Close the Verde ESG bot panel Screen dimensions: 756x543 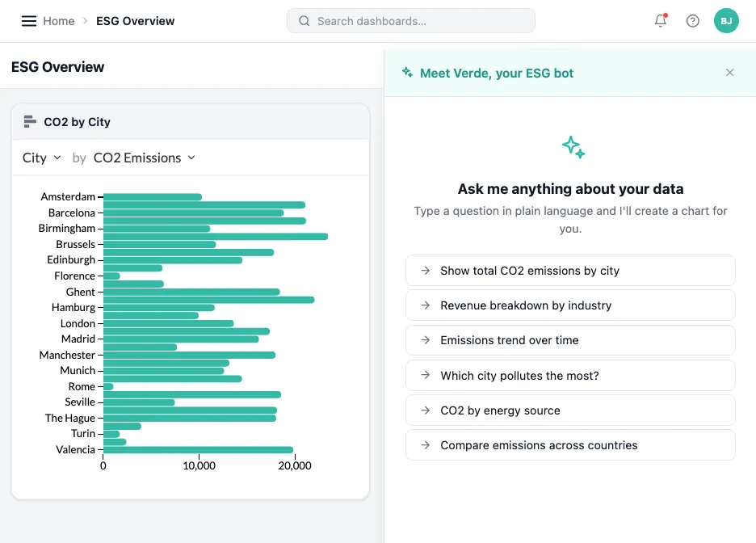pyautogui.click(x=729, y=73)
